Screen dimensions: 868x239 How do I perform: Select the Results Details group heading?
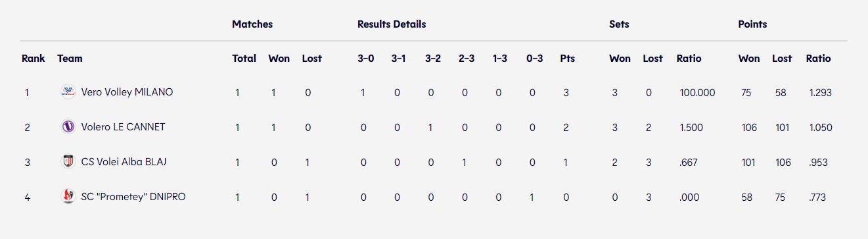[392, 24]
